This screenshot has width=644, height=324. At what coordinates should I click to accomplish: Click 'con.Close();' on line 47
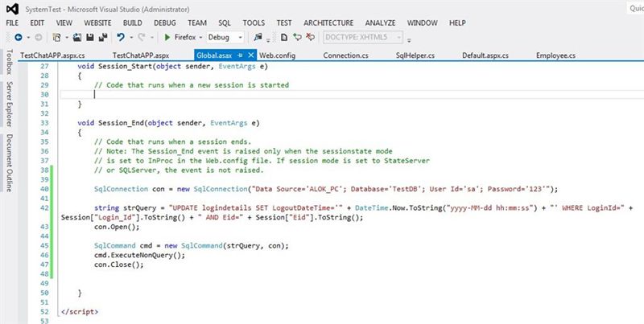[x=119, y=265]
